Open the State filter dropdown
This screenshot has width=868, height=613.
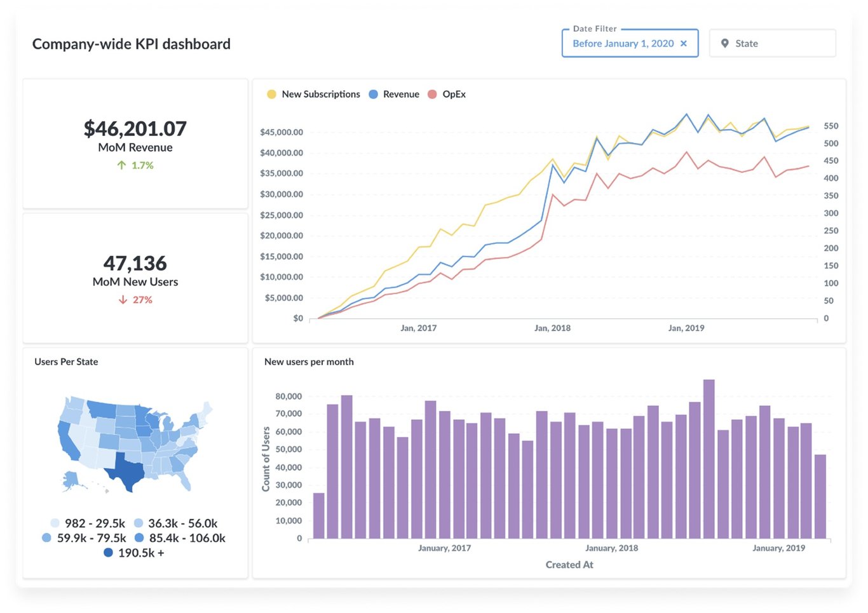click(772, 43)
